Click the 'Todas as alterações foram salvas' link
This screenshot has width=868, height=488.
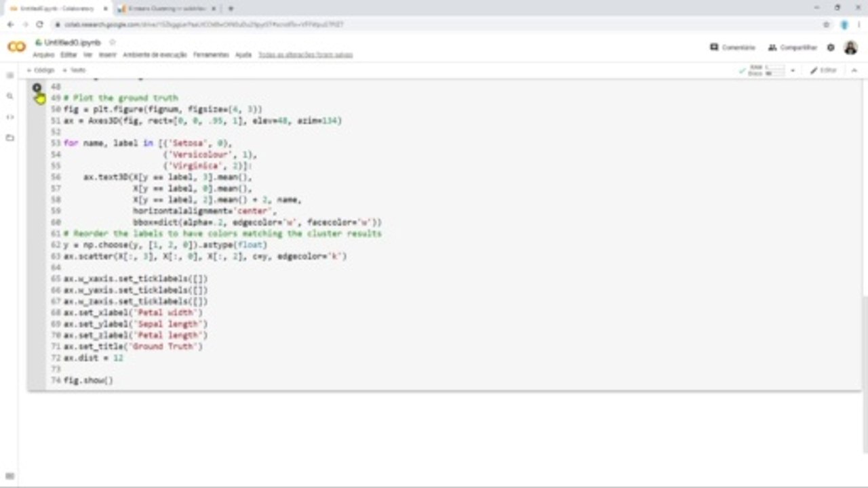click(305, 55)
